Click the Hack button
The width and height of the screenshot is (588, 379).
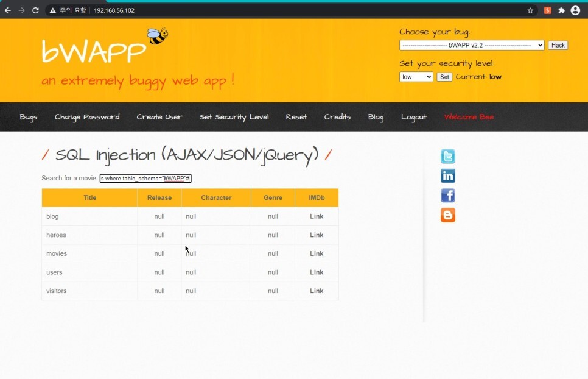coord(558,46)
